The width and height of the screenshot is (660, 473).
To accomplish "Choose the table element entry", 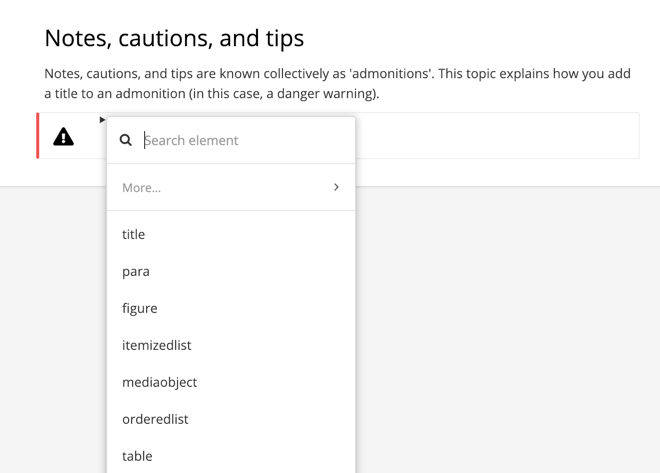I will click(137, 456).
